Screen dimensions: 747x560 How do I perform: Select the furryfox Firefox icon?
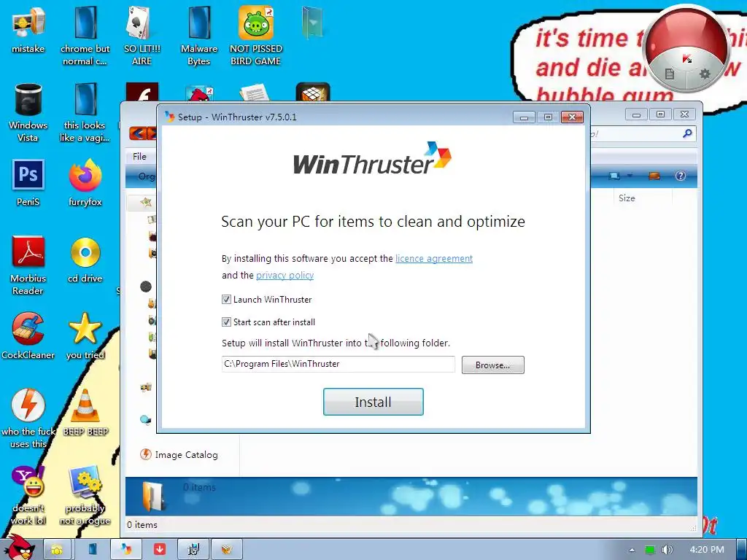85,183
